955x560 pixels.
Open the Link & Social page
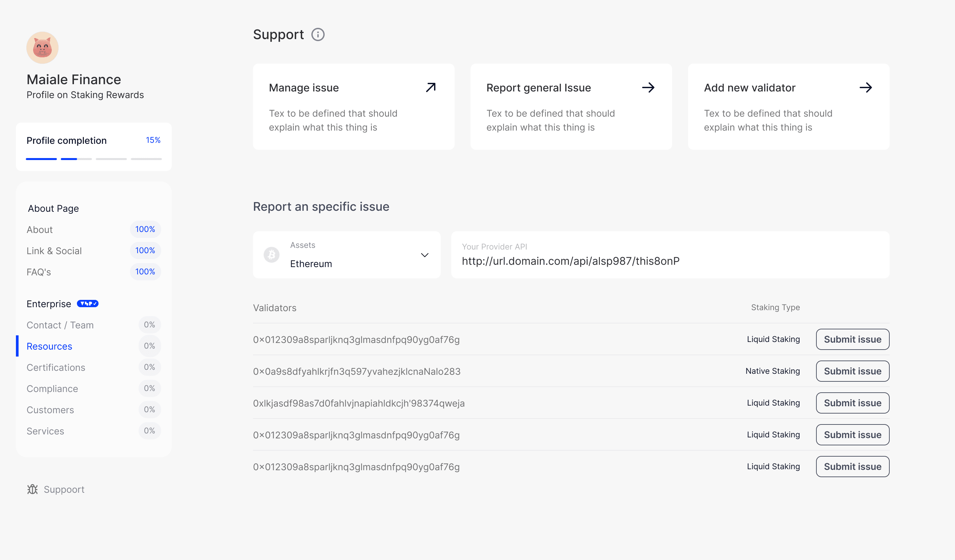tap(54, 251)
